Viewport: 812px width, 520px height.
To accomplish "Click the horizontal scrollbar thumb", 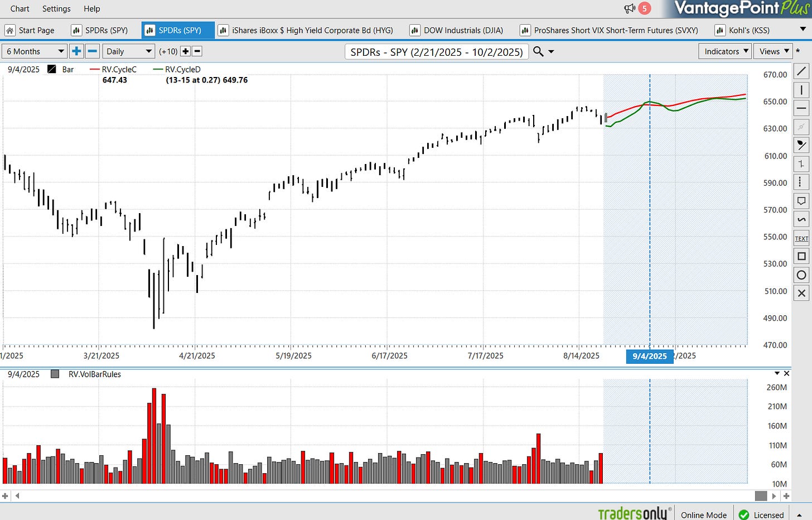I will click(x=761, y=495).
